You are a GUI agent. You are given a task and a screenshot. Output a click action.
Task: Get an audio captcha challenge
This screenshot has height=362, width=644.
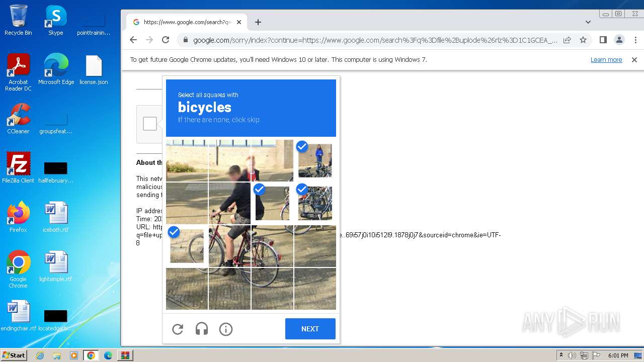click(202, 329)
